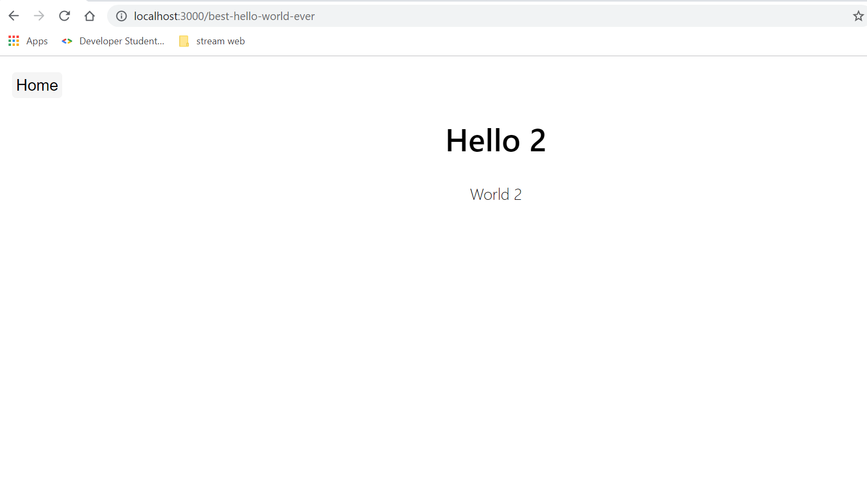The width and height of the screenshot is (867, 504).
Task: Reload the current page
Action: point(64,16)
